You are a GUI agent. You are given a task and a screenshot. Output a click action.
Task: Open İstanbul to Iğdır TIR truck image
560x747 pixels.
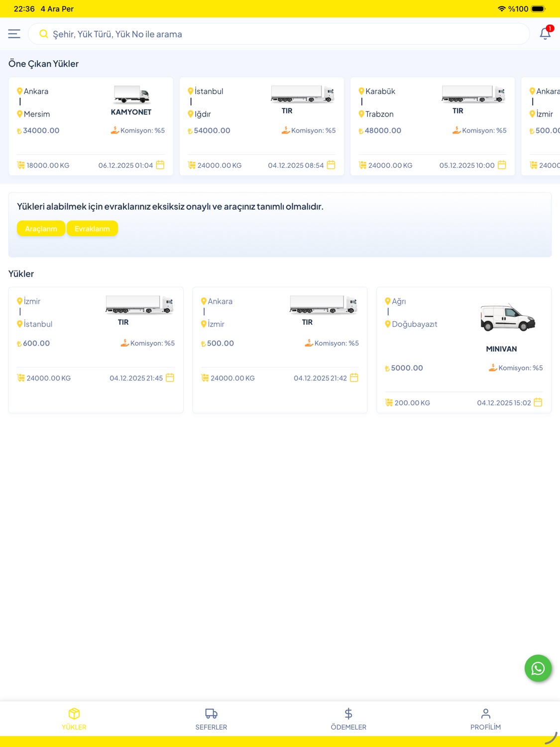point(302,94)
